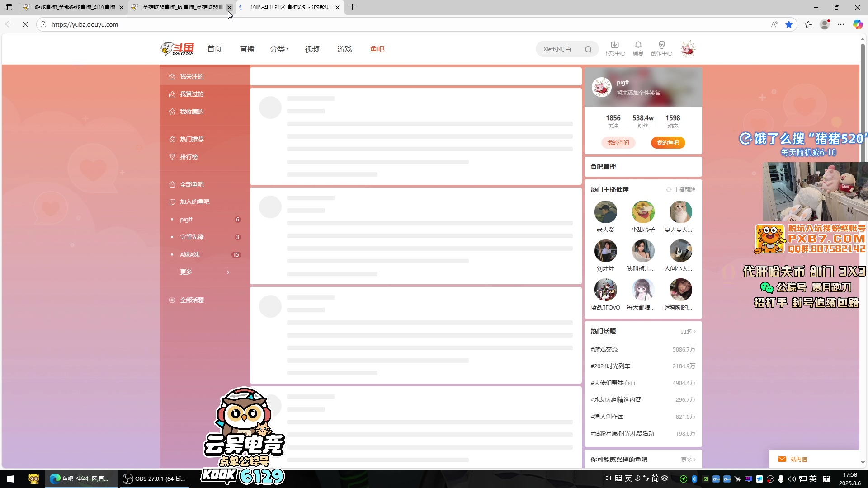Image resolution: width=868 pixels, height=488 pixels.
Task: Click the Douyu logo
Action: pos(177,49)
